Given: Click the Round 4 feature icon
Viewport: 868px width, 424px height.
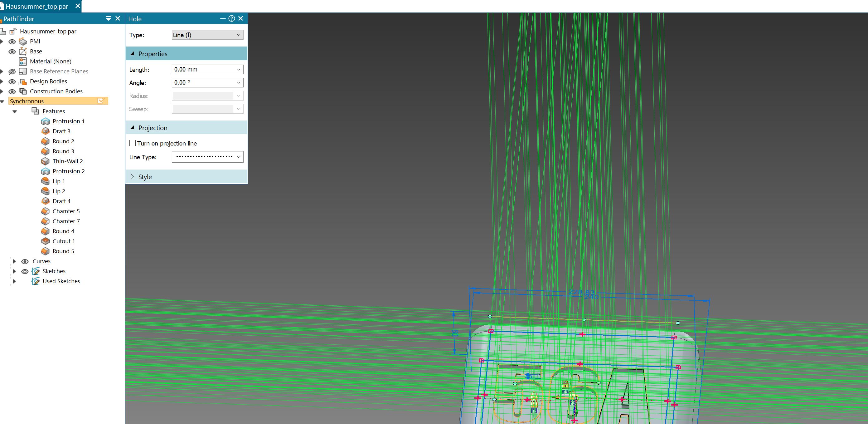Looking at the screenshot, I should (x=46, y=231).
